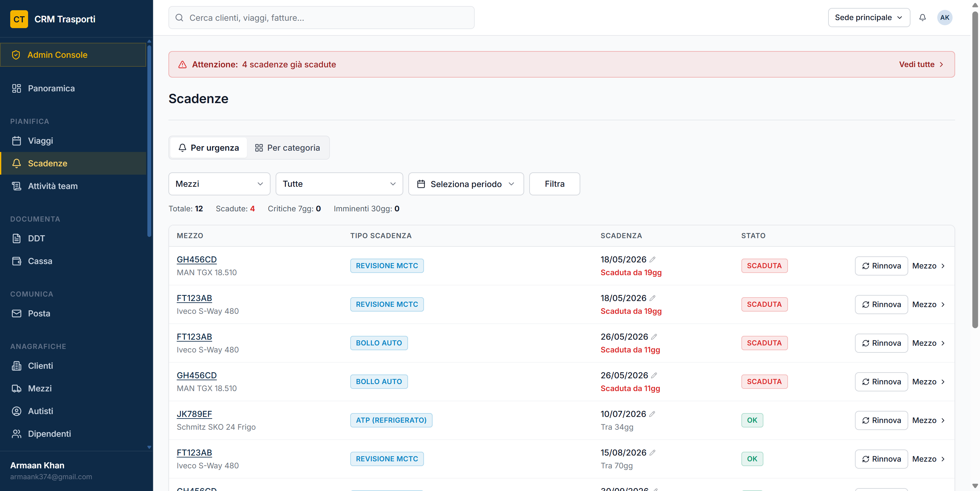Screen dimensions: 980x491
Task: Click the Posta envelope icon
Action: 16,313
